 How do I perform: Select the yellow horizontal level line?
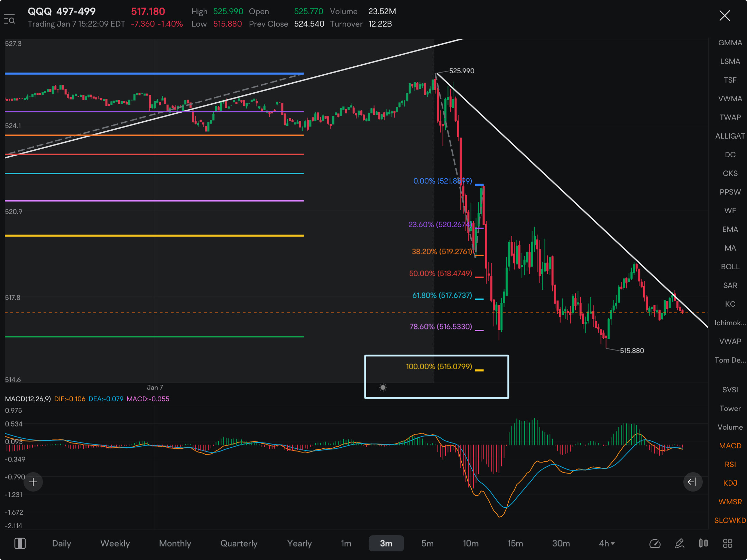point(154,236)
